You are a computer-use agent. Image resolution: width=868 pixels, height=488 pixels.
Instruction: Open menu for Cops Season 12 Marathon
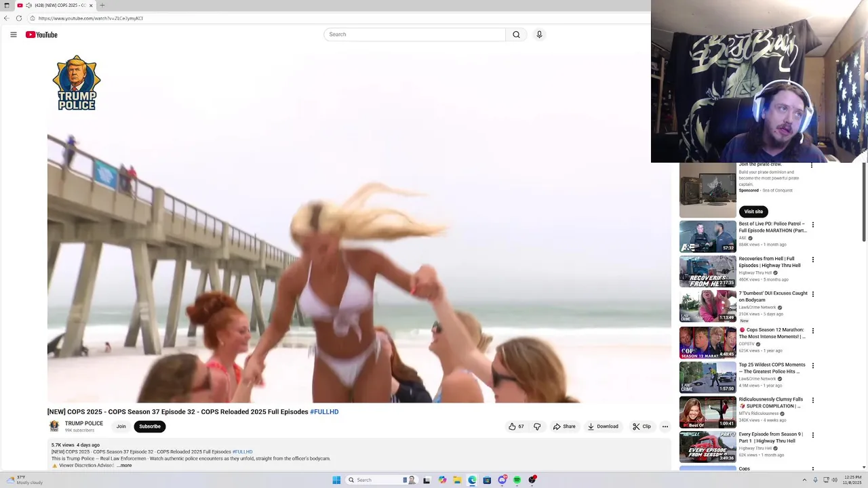click(813, 331)
